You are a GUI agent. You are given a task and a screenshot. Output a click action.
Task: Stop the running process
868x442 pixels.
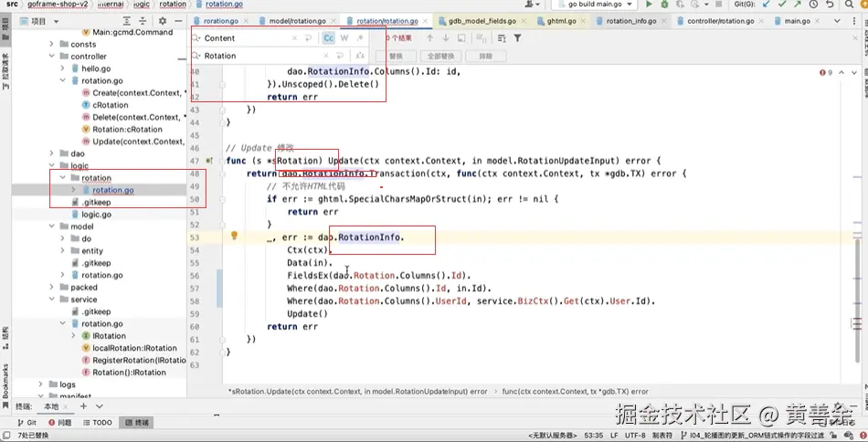click(718, 4)
